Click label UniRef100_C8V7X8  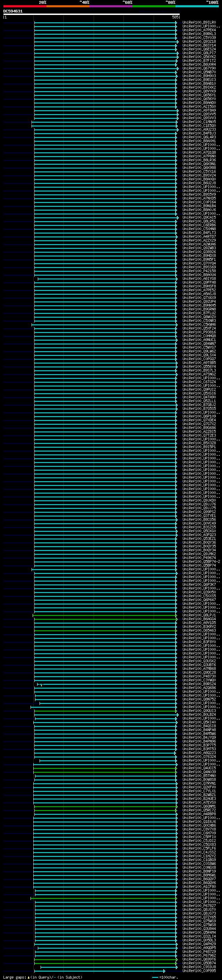(x=199, y=829)
